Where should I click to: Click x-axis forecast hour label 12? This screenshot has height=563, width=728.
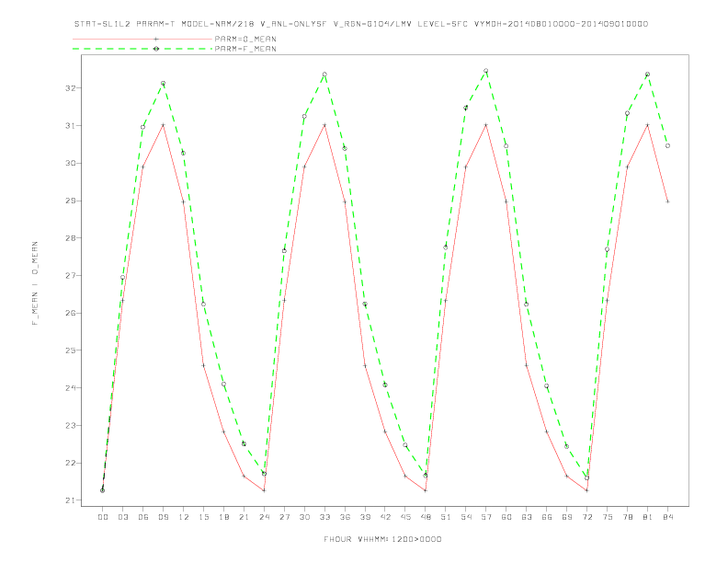(184, 517)
